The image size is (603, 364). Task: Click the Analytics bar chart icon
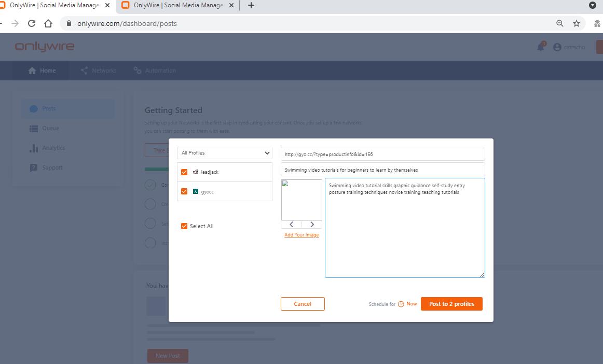34,148
